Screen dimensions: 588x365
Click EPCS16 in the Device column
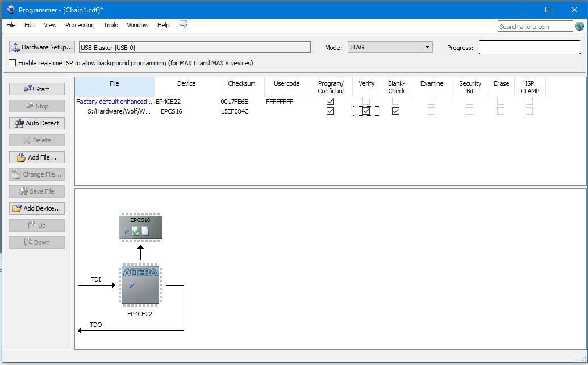pyautogui.click(x=172, y=111)
